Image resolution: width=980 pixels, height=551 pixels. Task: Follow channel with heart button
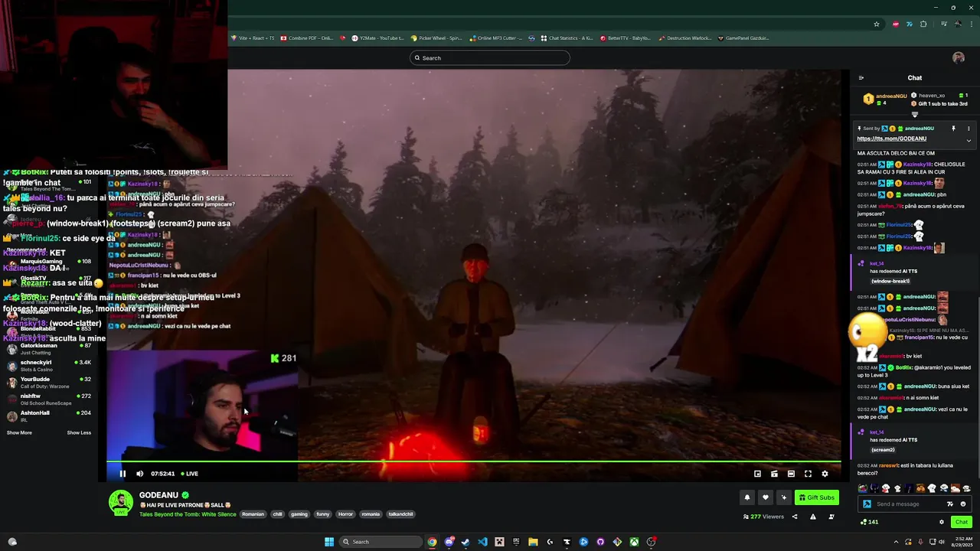765,497
